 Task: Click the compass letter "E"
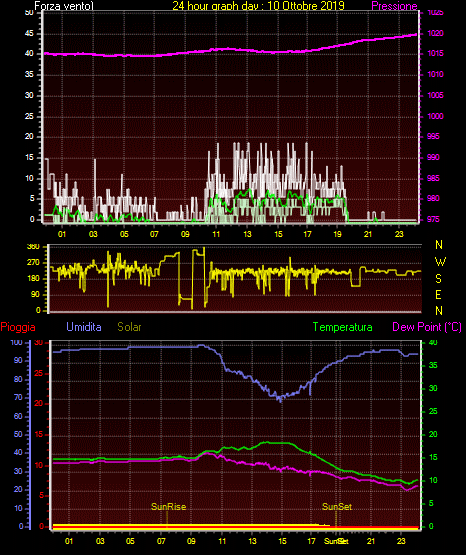(438, 295)
